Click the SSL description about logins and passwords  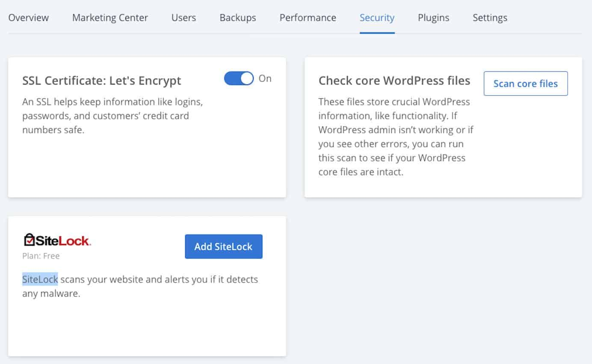(x=112, y=116)
